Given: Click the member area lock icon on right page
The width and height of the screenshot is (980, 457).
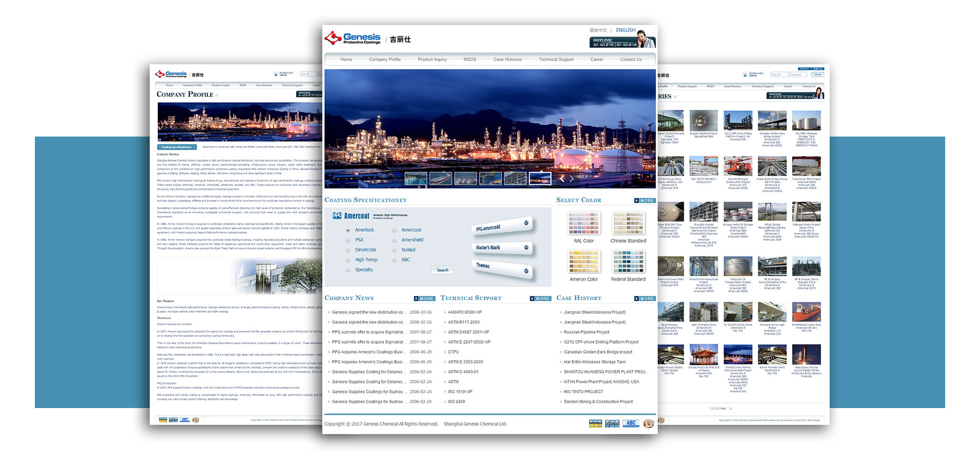Looking at the screenshot, I should 745,75.
